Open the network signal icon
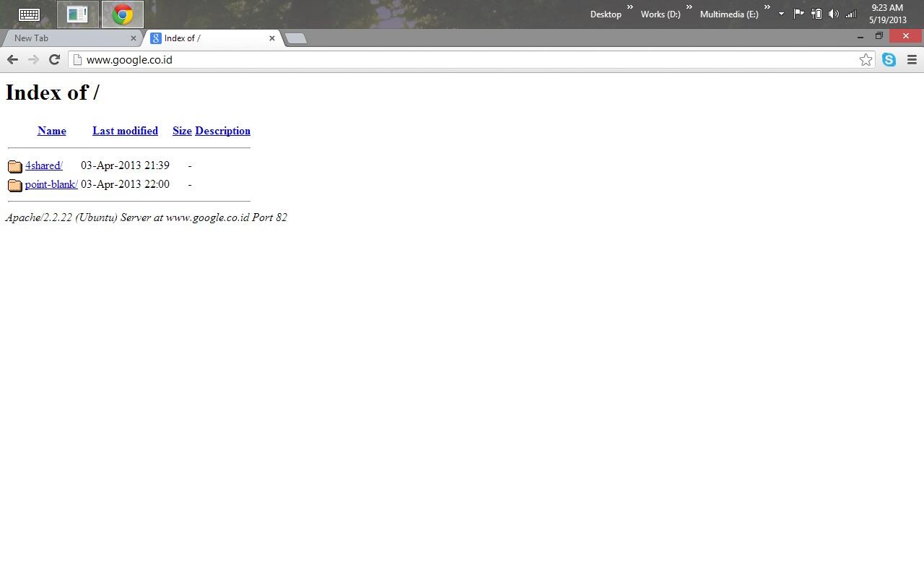 (851, 14)
